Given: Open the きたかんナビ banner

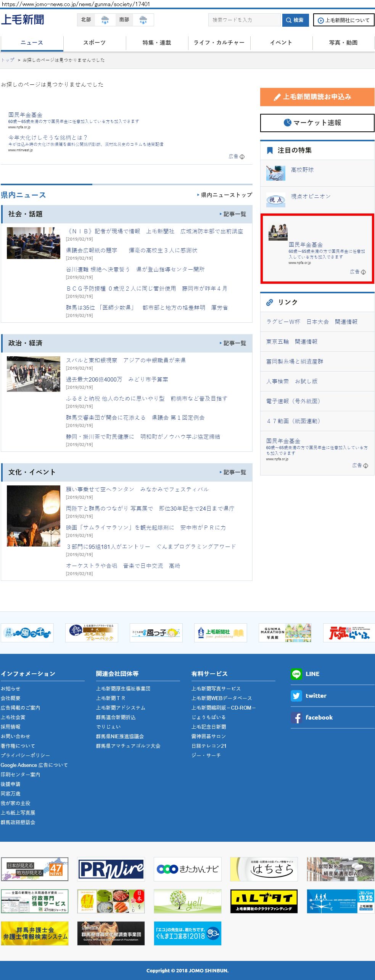Looking at the screenshot, I should point(187,869).
